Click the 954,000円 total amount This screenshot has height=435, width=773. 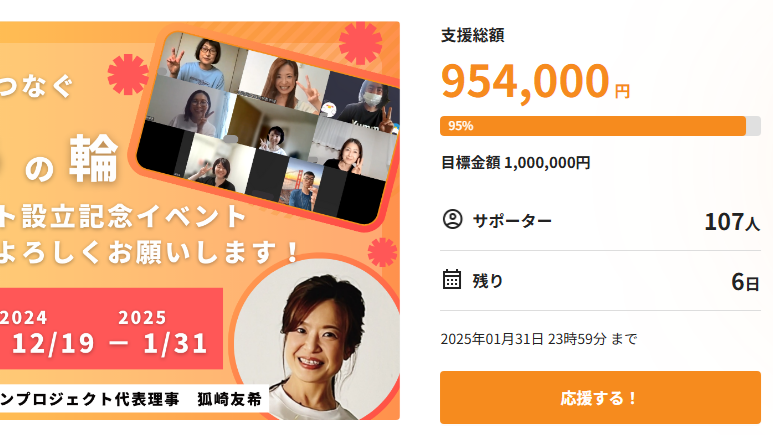coord(535,81)
